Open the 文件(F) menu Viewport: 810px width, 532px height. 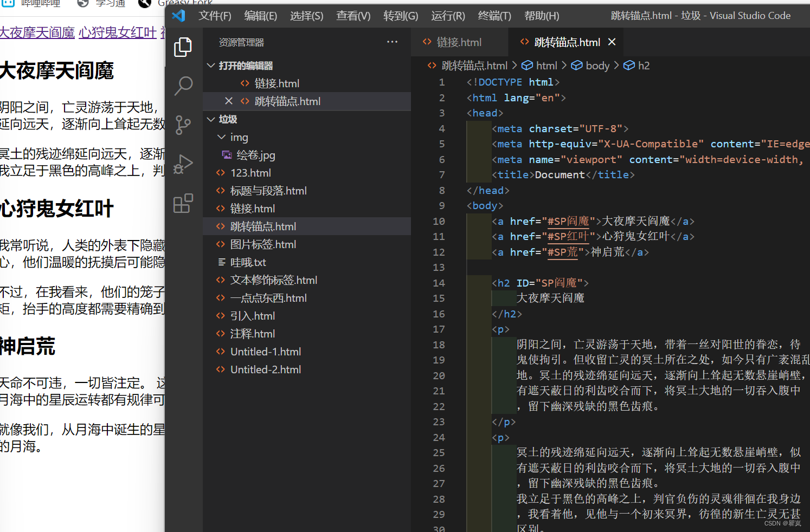point(215,16)
